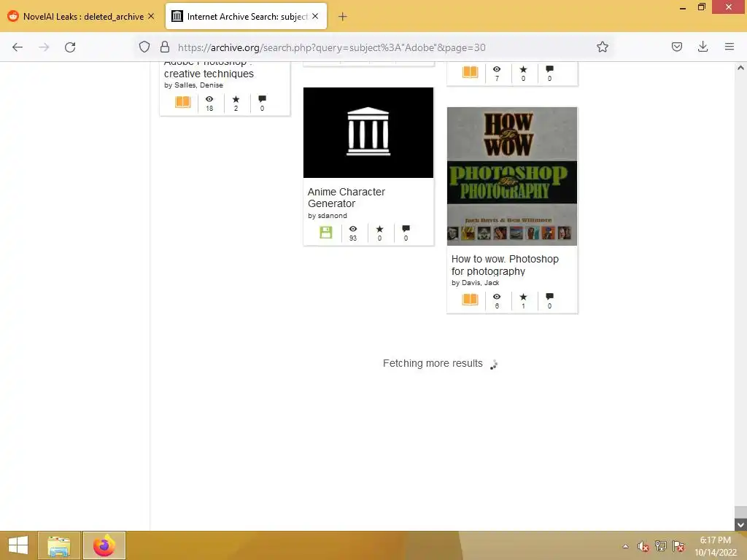
Task: Bookmark this page with the star icon
Action: point(602,47)
